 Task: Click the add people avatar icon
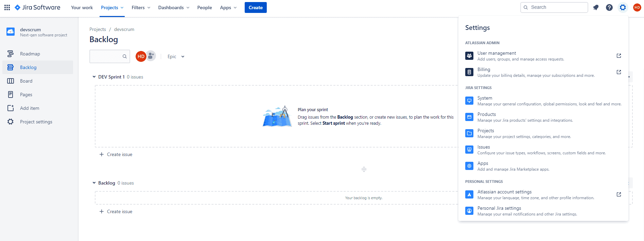tap(151, 56)
